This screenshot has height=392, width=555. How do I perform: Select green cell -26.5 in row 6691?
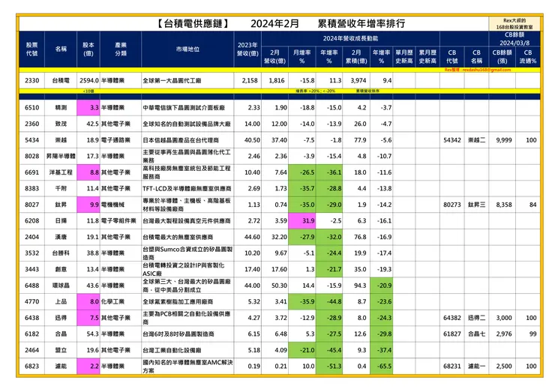[x=302, y=172]
